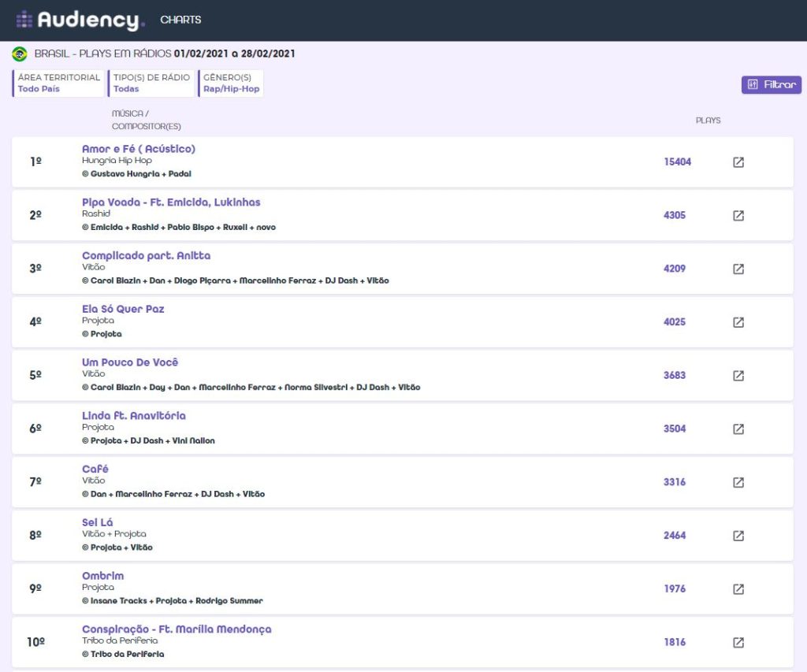This screenshot has height=672, width=807.
Task: Open external link icon for Café
Action: coord(738,482)
